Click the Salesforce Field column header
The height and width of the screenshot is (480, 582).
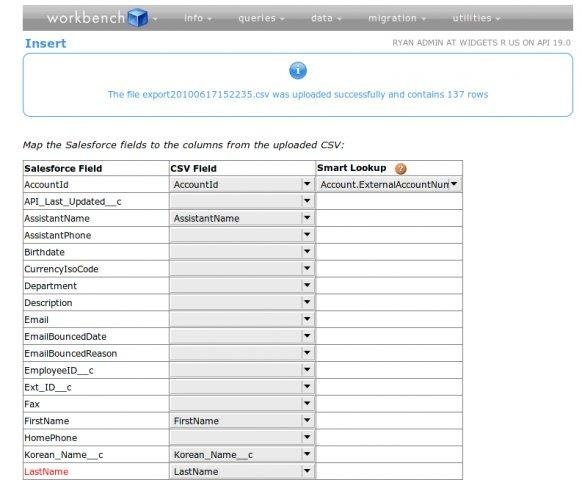tap(63, 169)
